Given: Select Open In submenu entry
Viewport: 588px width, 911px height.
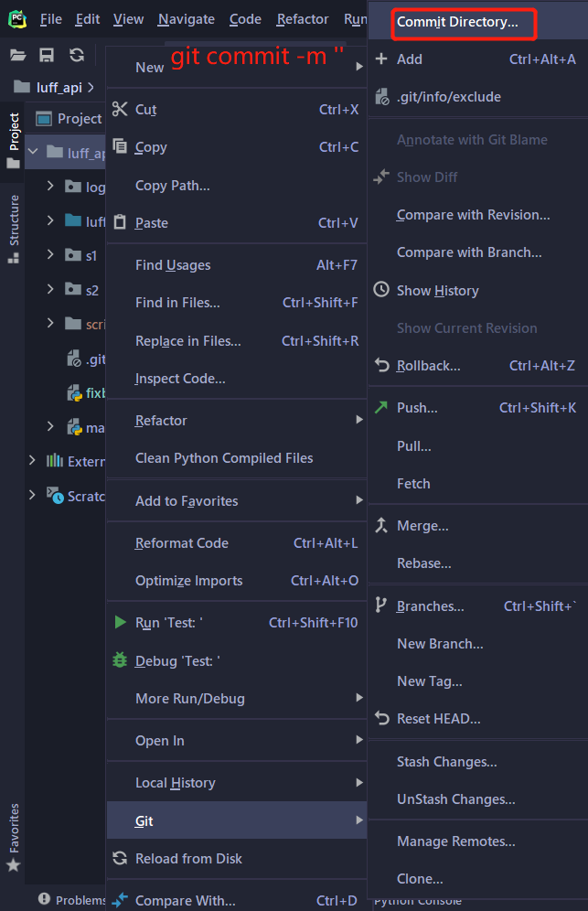Looking at the screenshot, I should coord(237,740).
